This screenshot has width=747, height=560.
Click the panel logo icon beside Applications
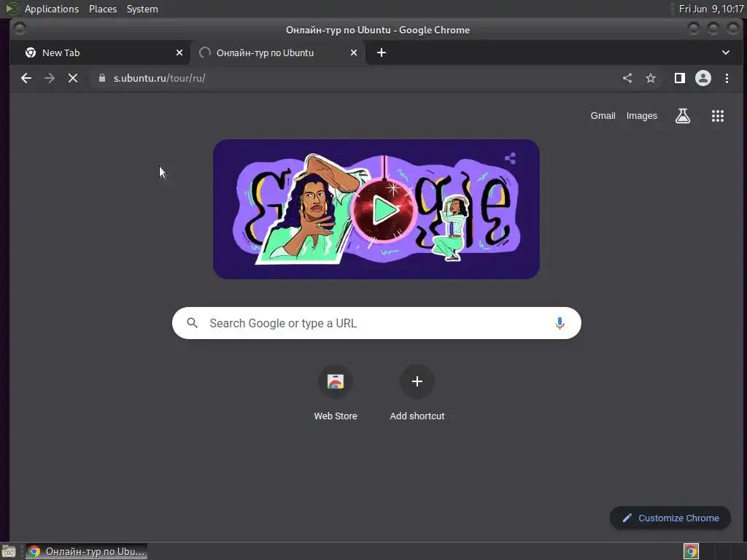13,9
